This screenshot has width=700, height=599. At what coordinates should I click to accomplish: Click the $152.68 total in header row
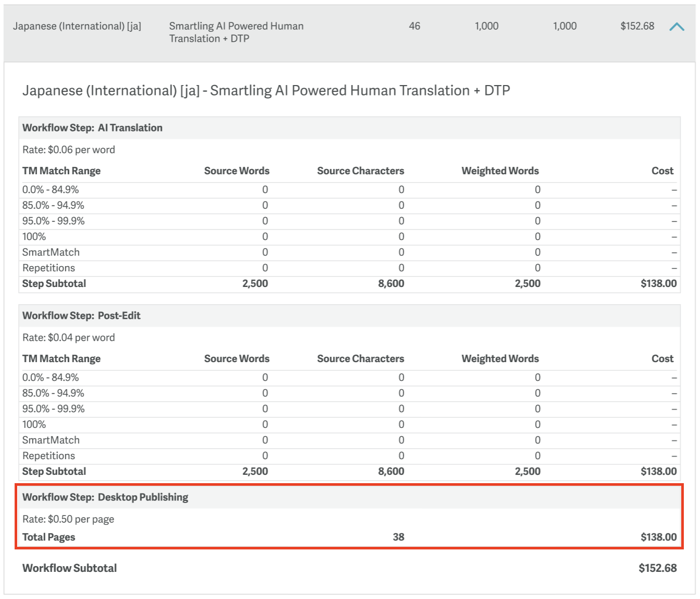(x=637, y=26)
